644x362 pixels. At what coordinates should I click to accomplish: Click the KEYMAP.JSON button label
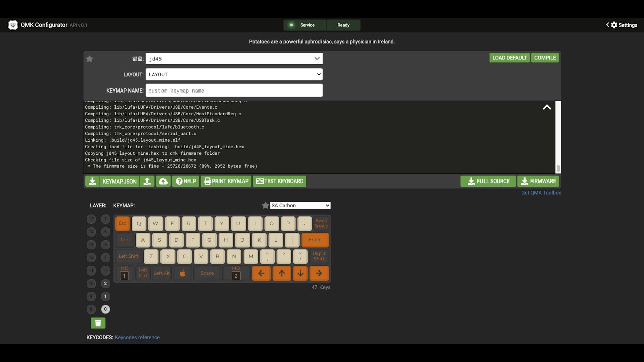tap(119, 181)
